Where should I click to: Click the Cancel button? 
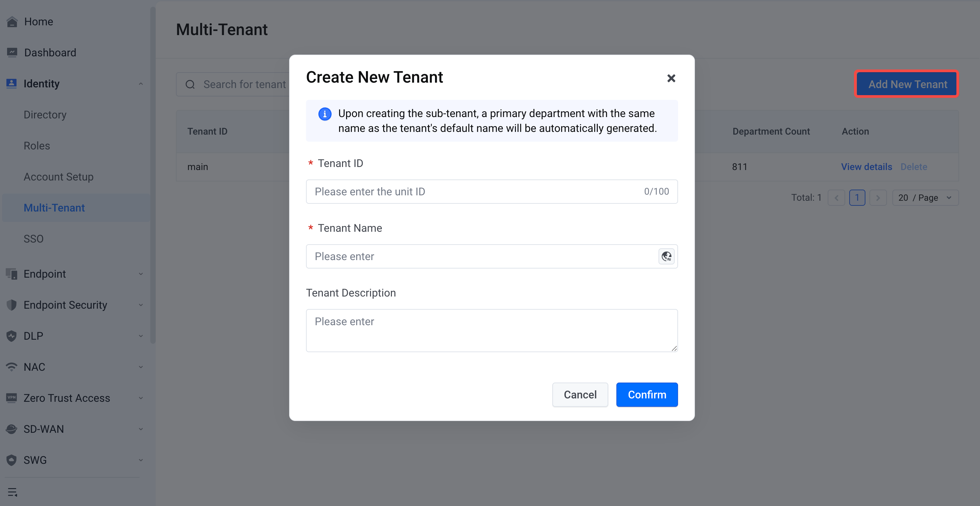coord(580,394)
